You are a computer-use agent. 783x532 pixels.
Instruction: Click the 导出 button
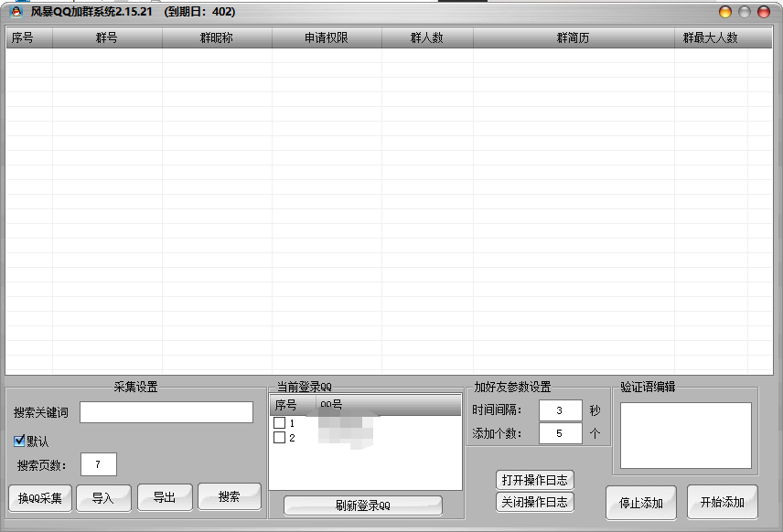point(165,497)
